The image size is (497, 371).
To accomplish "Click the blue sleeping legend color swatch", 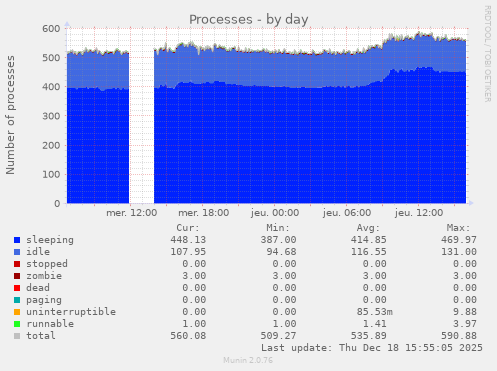I will [17, 240].
